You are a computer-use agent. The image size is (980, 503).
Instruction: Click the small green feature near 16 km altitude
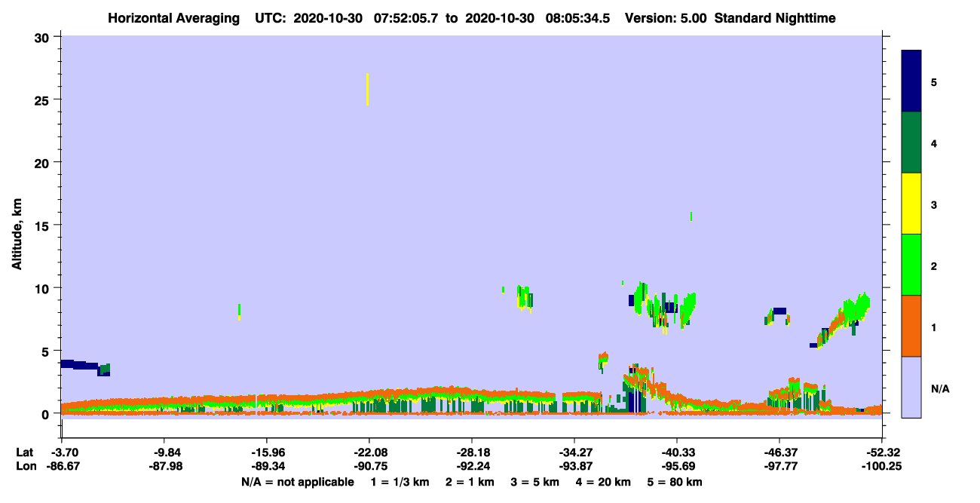click(x=691, y=216)
